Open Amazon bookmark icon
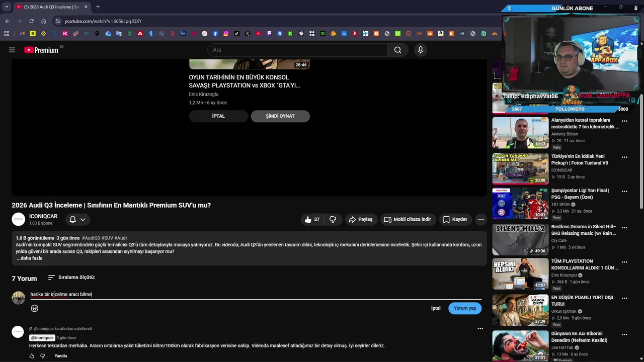Viewport: 644px width, 362px height. [x=441, y=34]
